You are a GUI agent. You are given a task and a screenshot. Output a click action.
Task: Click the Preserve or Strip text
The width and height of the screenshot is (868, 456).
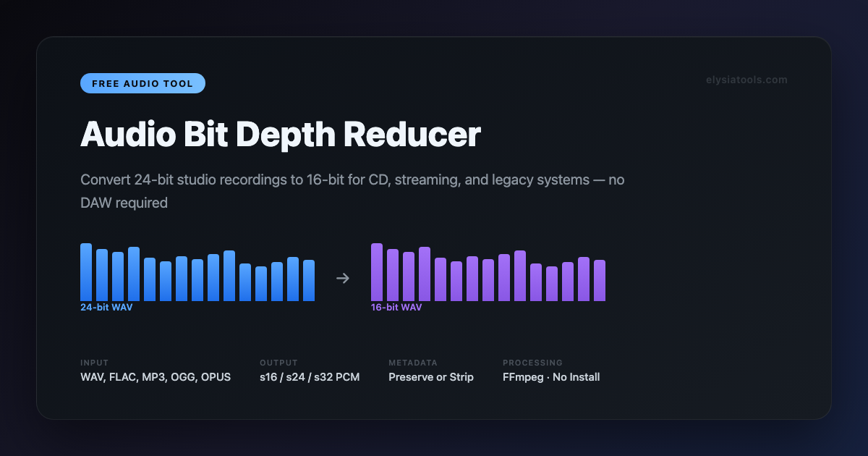431,377
